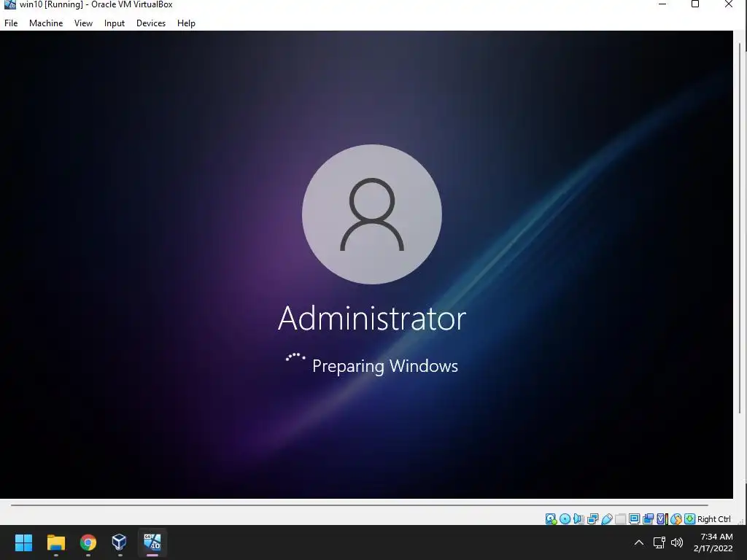
Task: Click the shared folders status icon
Action: pos(620,519)
